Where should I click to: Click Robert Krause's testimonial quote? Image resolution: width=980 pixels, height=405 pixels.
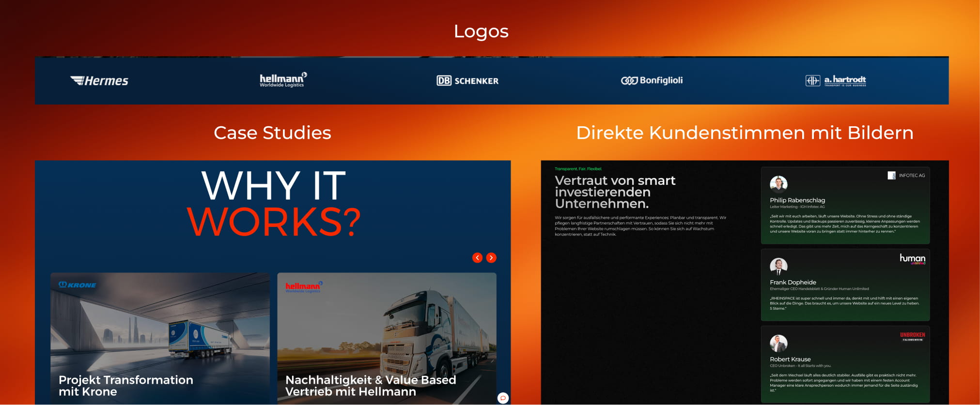pos(843,383)
